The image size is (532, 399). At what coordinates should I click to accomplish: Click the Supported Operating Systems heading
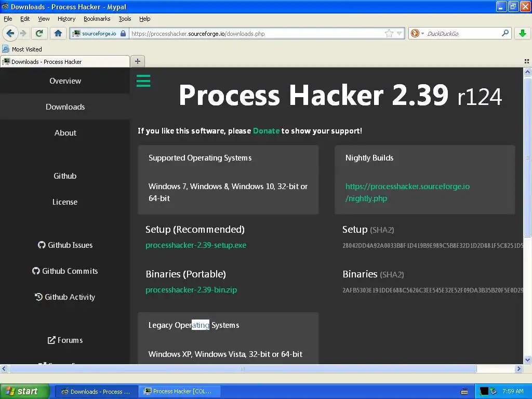pos(200,158)
